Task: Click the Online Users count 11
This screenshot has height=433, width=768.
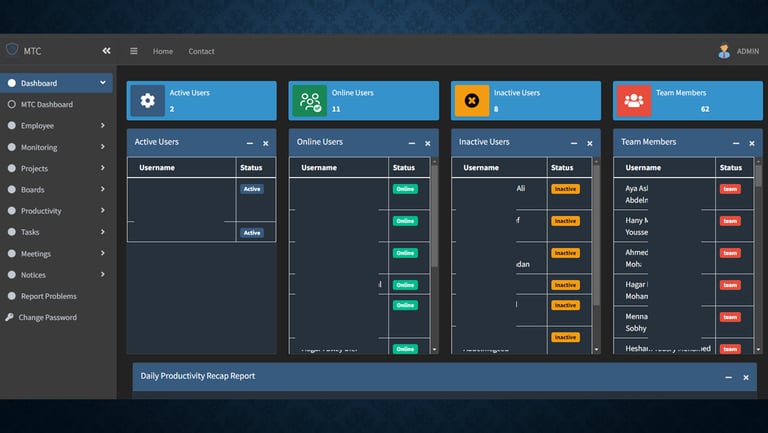Action: [336, 109]
